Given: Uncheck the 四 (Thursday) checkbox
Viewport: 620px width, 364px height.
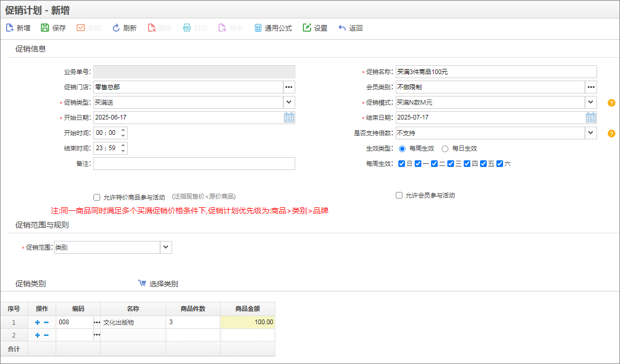Looking at the screenshot, I should [467, 164].
